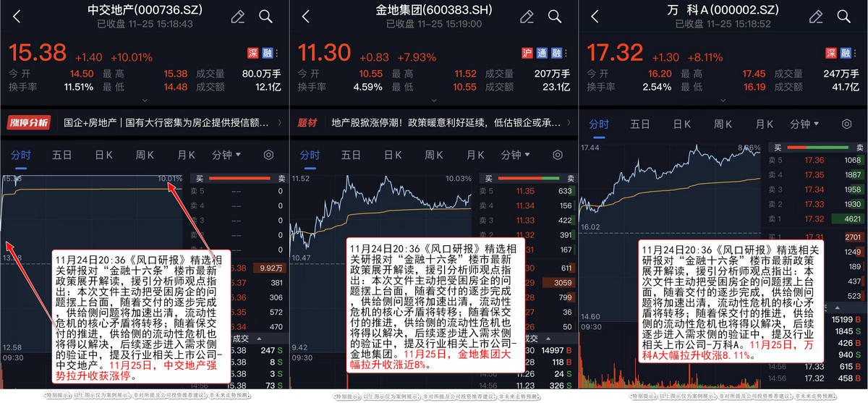Select 卖5 row priced 11.35
This screenshot has height=403, width=868.
529,192
